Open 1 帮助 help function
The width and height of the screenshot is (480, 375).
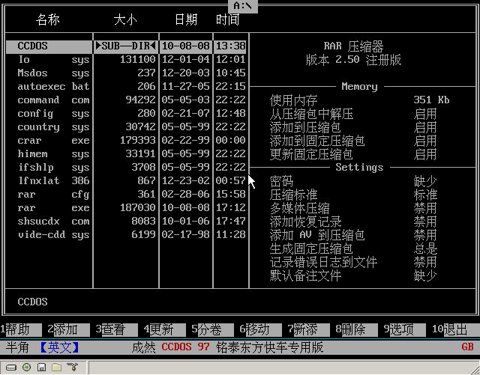coord(21,330)
